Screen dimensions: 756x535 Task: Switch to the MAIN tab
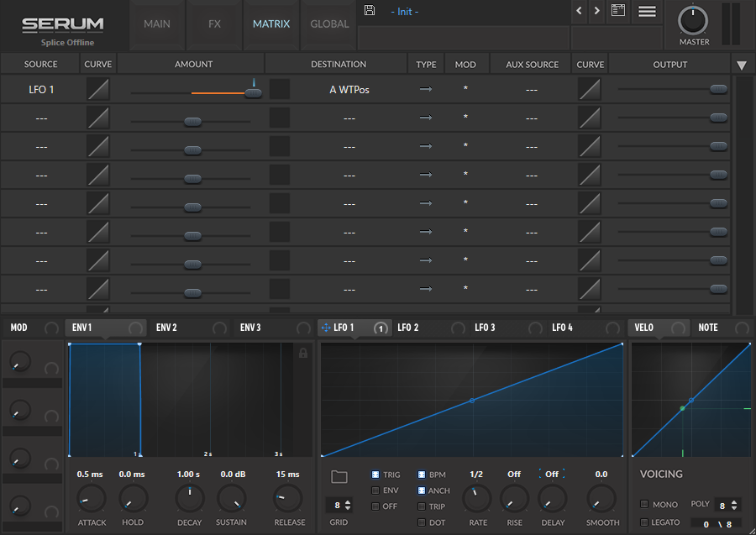click(x=157, y=24)
